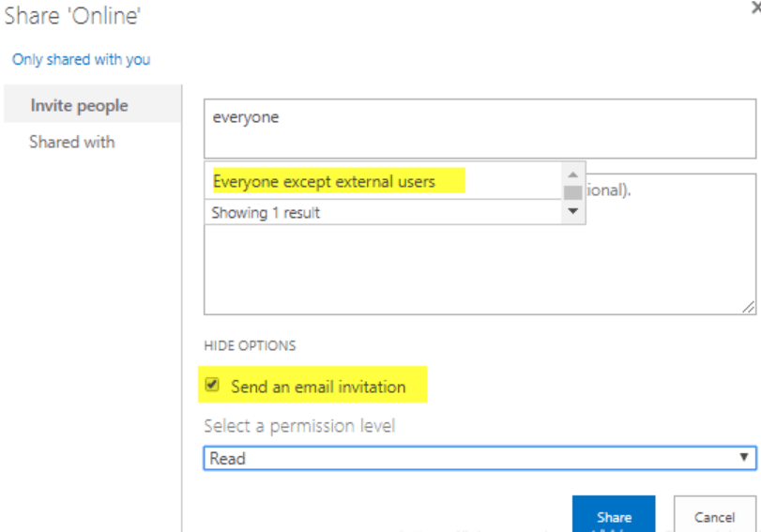Click the blue Share button
The width and height of the screenshot is (761, 532).
tap(614, 514)
